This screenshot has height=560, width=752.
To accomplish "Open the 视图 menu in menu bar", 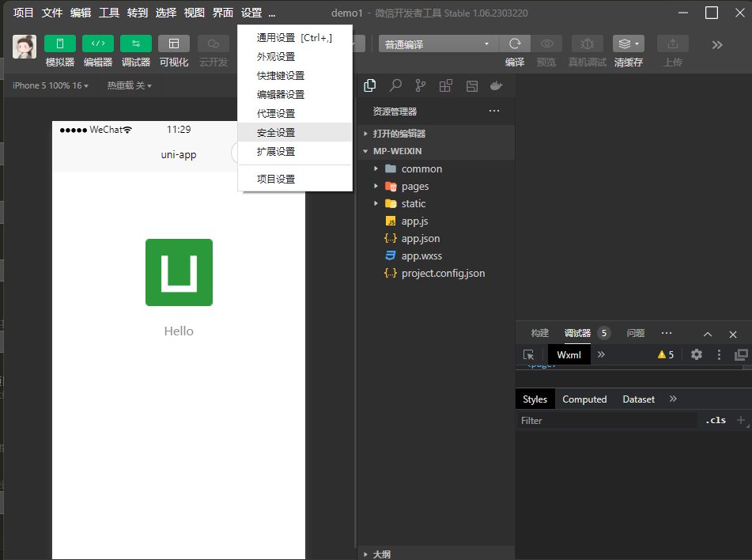I will tap(195, 13).
